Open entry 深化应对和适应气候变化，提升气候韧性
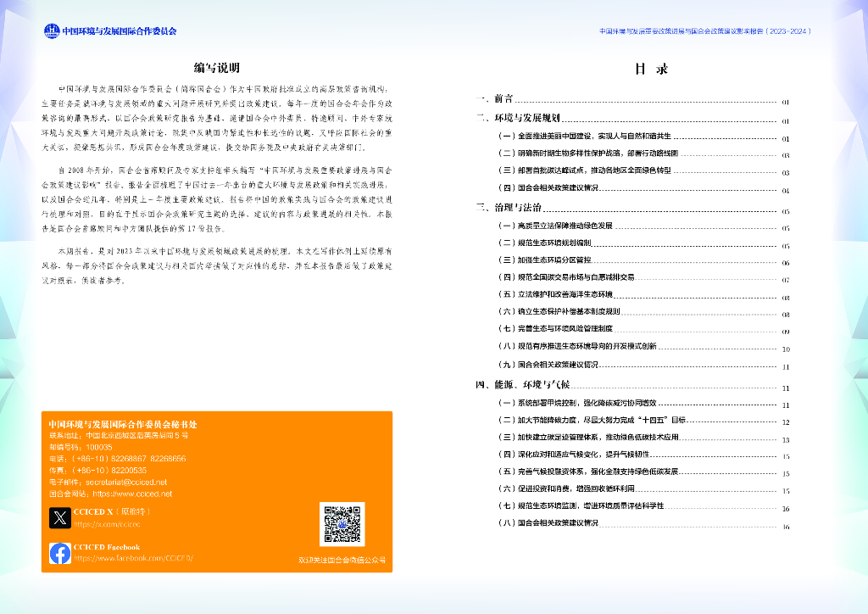The width and height of the screenshot is (868, 614). [x=643, y=455]
